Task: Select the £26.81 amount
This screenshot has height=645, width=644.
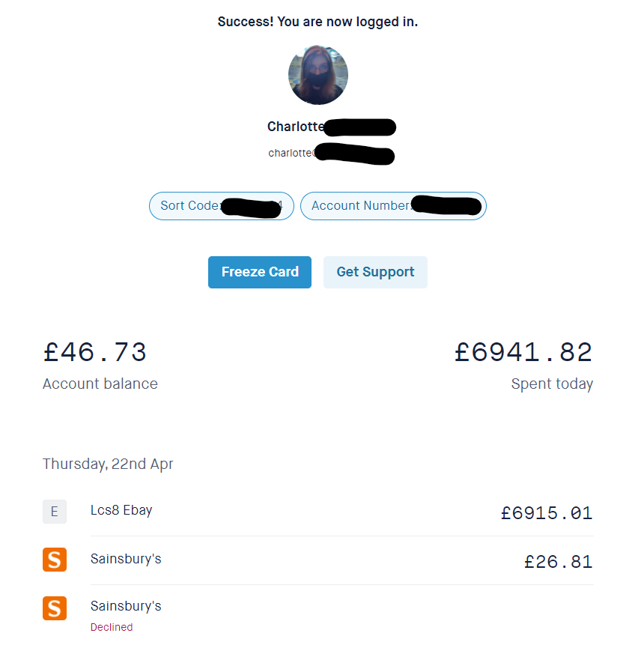Action: click(558, 562)
